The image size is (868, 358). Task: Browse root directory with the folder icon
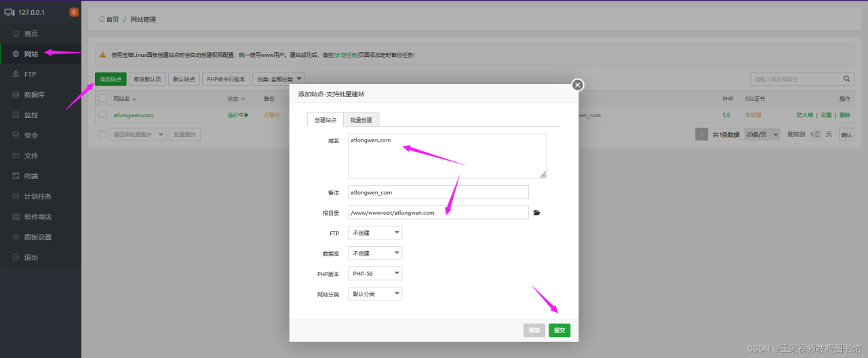point(536,212)
